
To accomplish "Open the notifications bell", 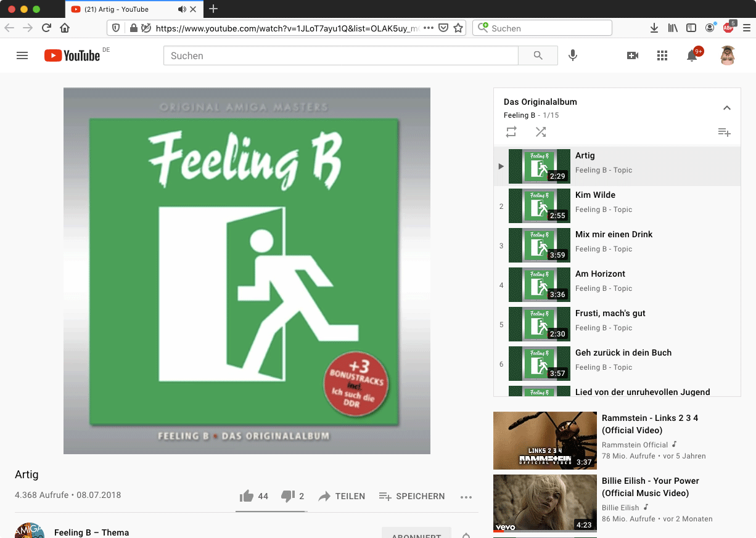I will pos(692,55).
